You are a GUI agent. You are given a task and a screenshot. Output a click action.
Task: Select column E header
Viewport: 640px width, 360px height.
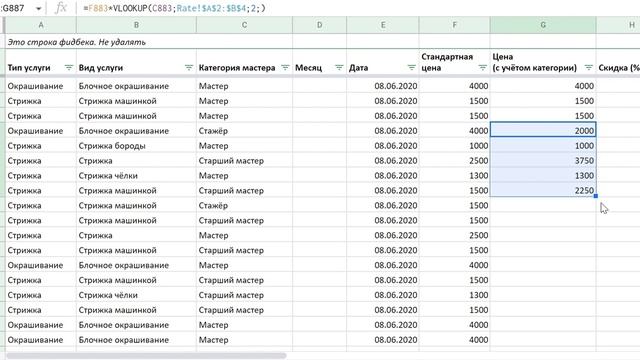[x=383, y=25]
